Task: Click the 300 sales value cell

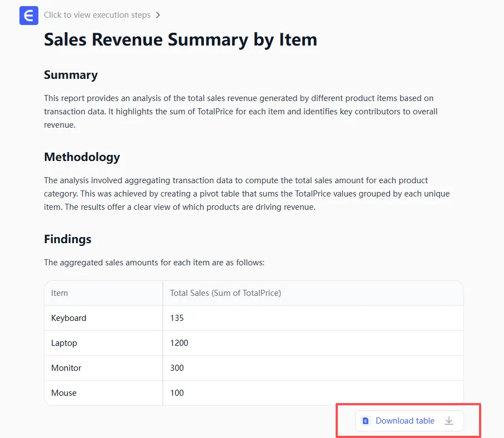Action: 177,368
